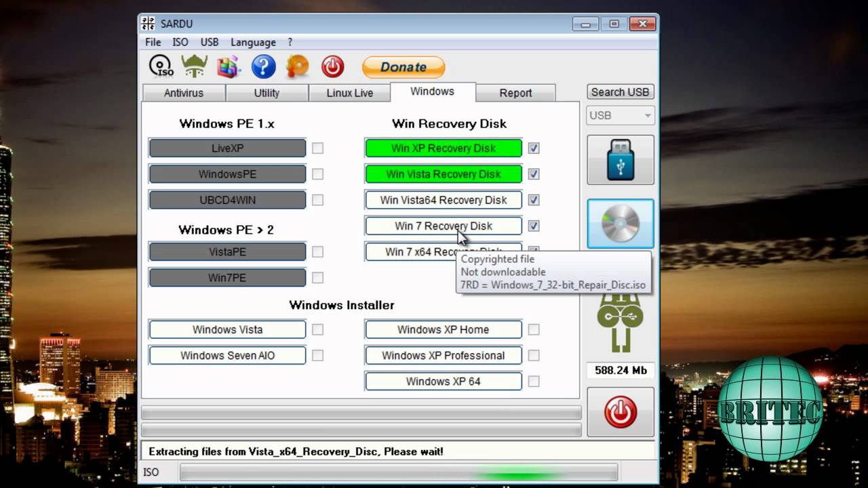Click the green USB robot figure icon
The image size is (868, 488).
[620, 323]
